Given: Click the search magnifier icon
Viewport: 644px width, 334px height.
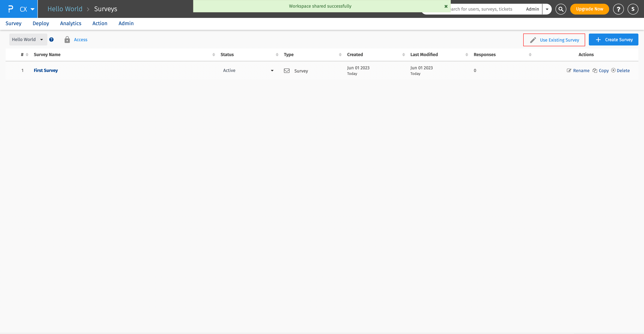Looking at the screenshot, I should click(561, 9).
